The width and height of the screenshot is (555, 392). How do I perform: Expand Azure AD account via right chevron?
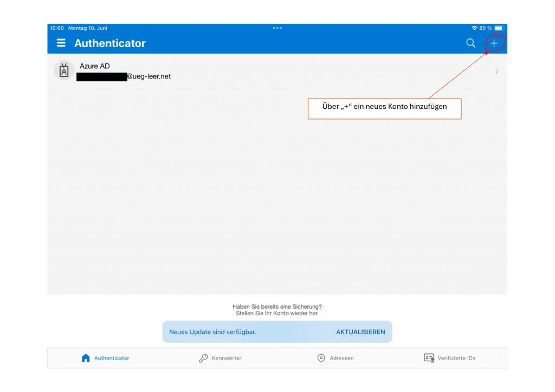coord(496,71)
